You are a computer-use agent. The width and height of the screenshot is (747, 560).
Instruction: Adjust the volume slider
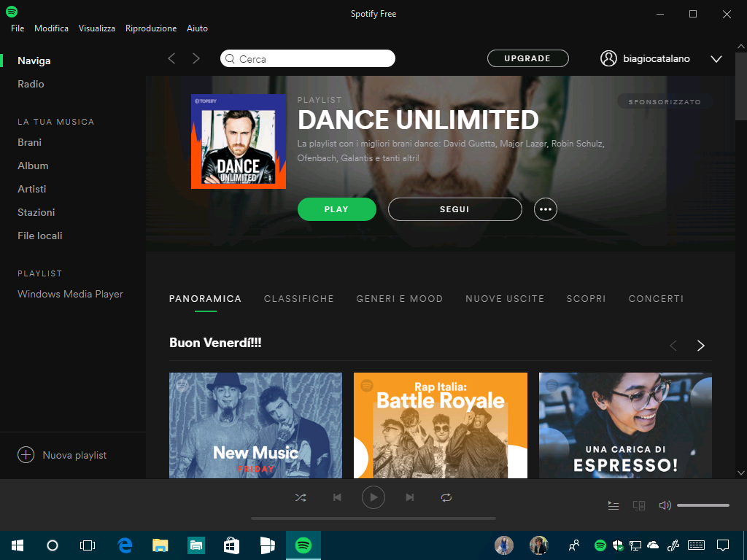pos(703,505)
